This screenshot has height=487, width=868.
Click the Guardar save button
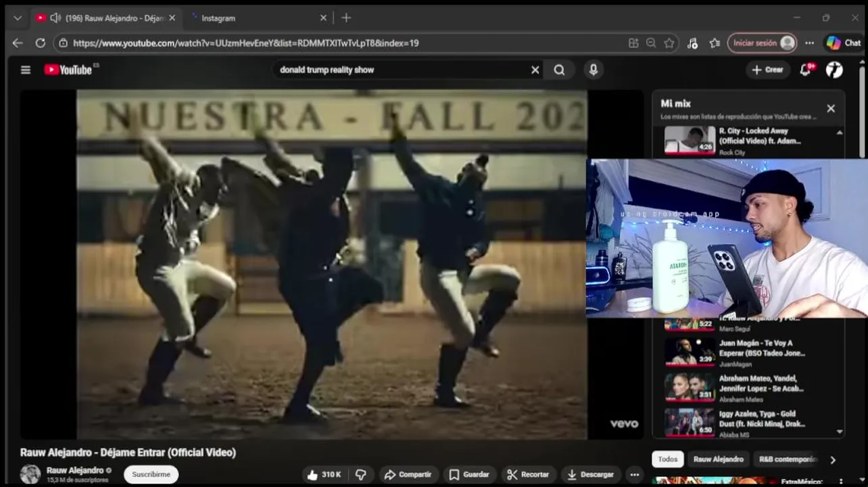point(468,475)
